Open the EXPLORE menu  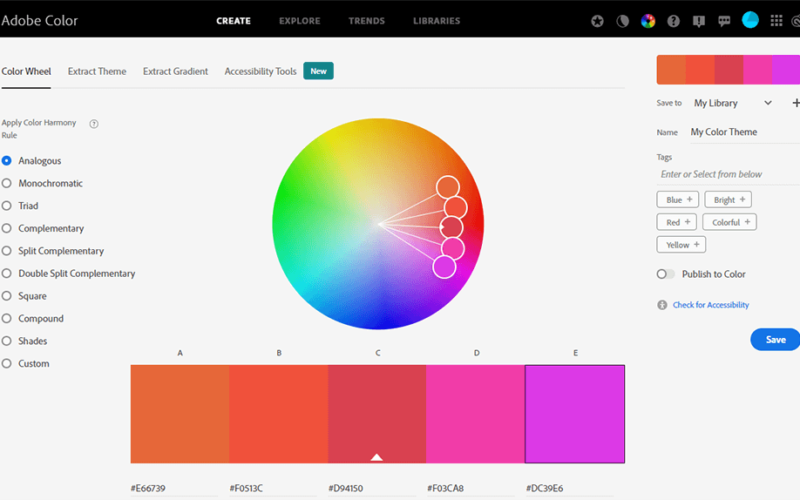[299, 21]
